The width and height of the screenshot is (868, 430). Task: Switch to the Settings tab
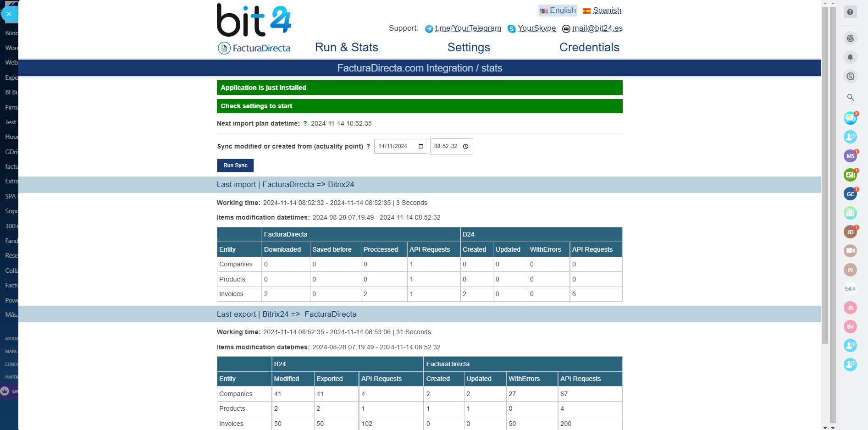[468, 47]
